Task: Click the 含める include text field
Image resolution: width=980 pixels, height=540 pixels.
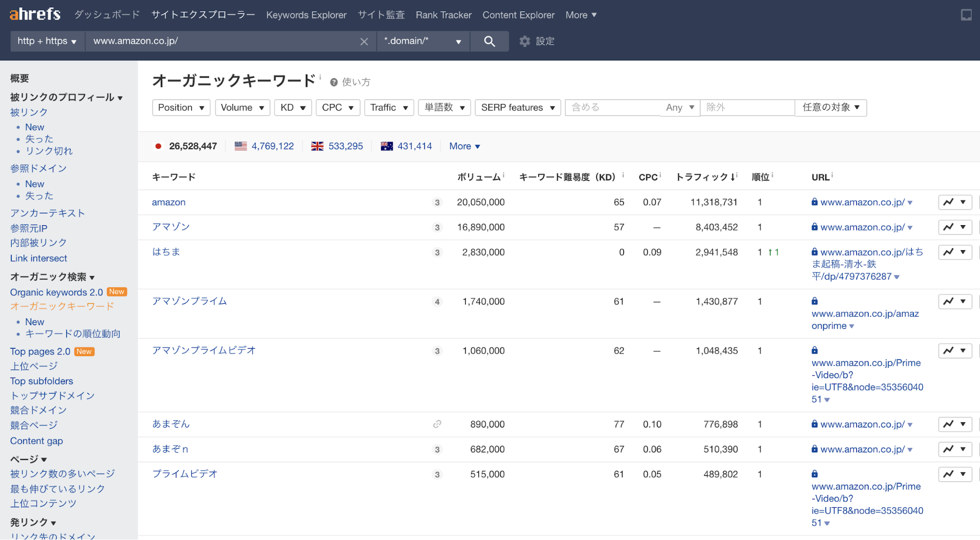Action: tap(613, 107)
